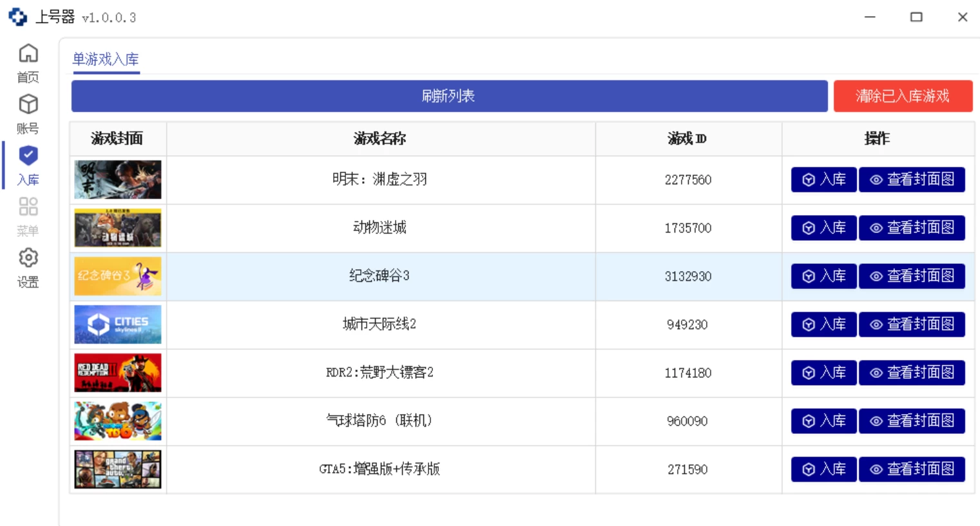Click the 城市天际线2 cover thumbnail
This screenshot has width=980, height=526.
tap(117, 324)
